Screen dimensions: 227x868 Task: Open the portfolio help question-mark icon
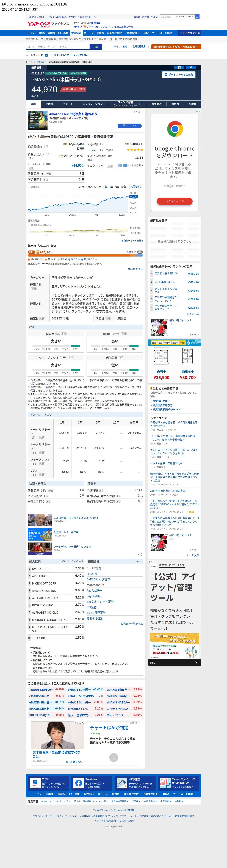[x=46, y=55]
